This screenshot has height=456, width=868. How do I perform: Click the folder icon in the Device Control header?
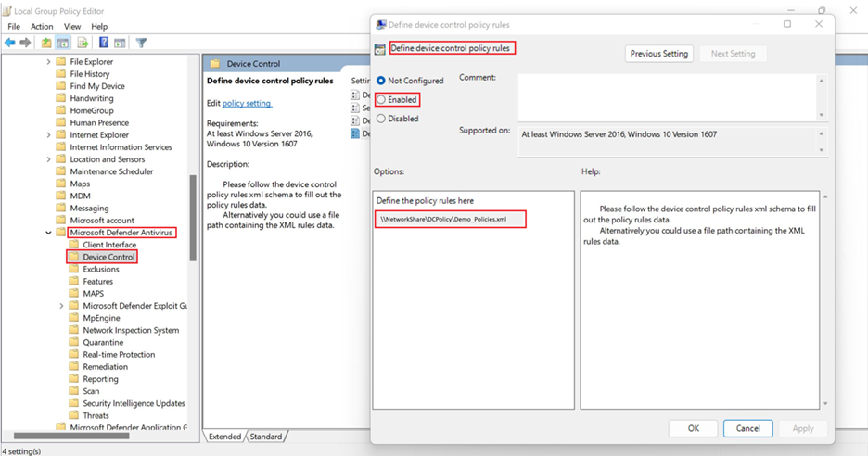[215, 64]
